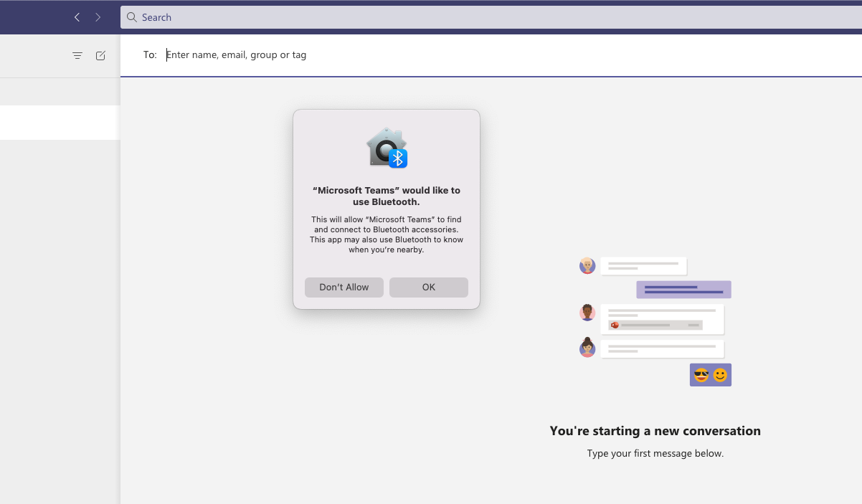Open the chat filter icon
The image size is (862, 504).
(77, 55)
